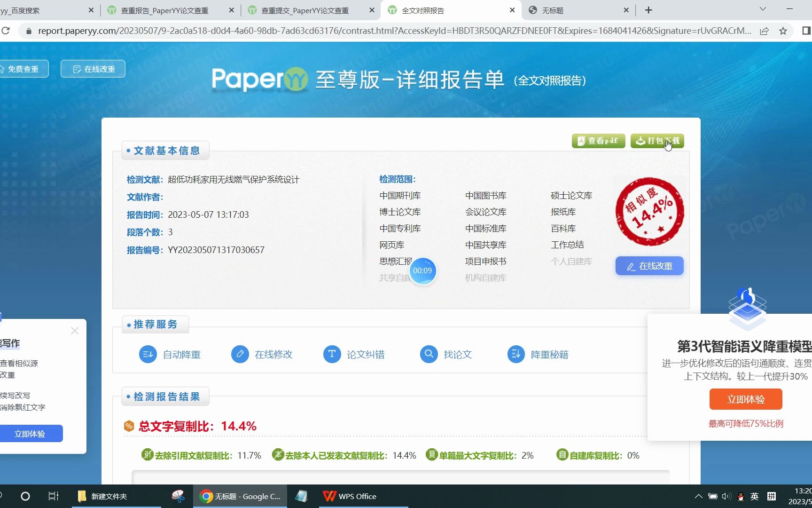Click the 论文纠错 T icon

pyautogui.click(x=332, y=354)
